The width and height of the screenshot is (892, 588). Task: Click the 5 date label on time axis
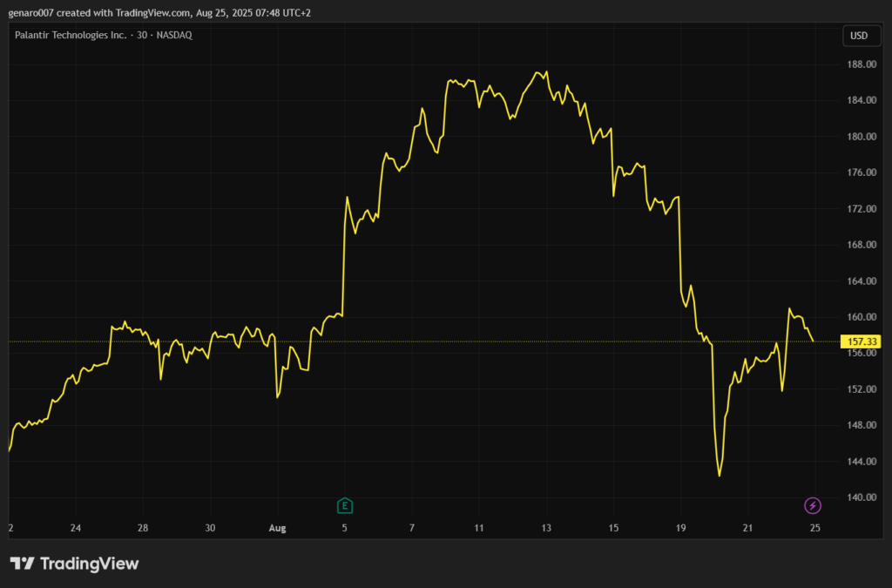(x=344, y=528)
